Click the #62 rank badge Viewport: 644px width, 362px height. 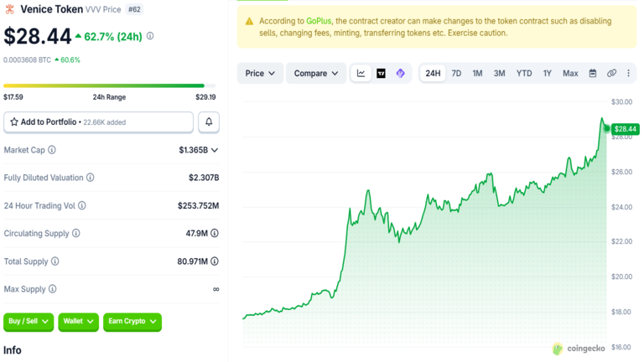click(134, 9)
